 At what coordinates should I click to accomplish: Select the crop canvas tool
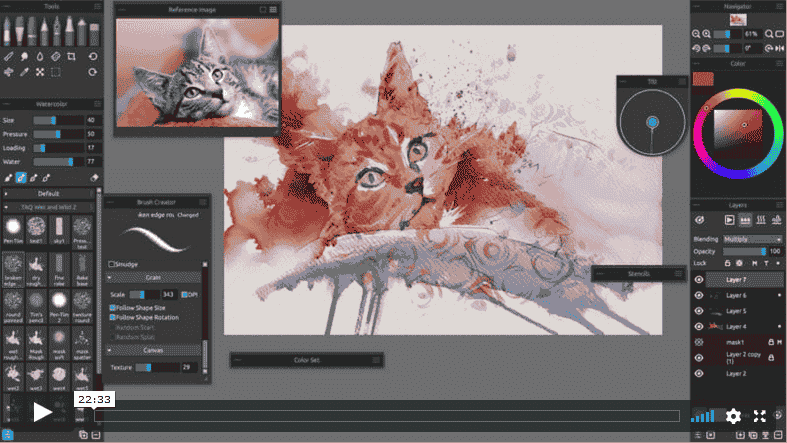(71, 56)
